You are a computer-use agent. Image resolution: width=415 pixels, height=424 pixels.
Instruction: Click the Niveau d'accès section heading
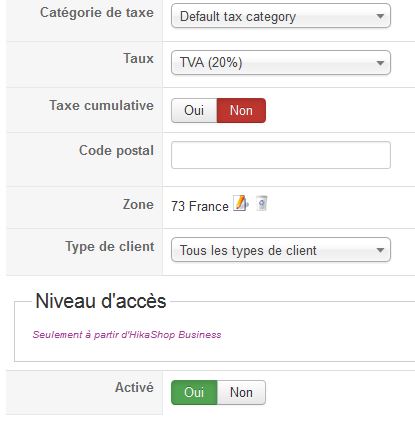point(101,301)
